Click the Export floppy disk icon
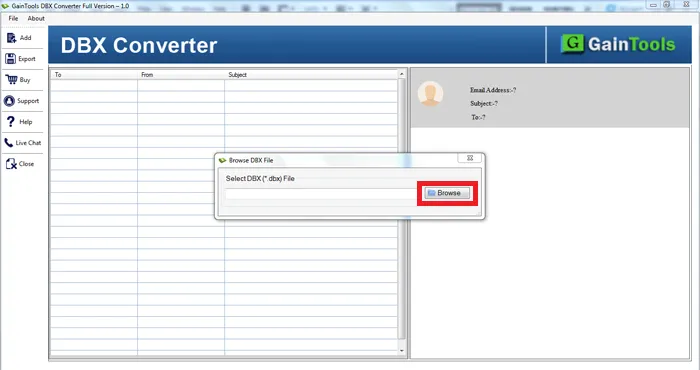Viewport: 700px width, 370px height. 10,58
